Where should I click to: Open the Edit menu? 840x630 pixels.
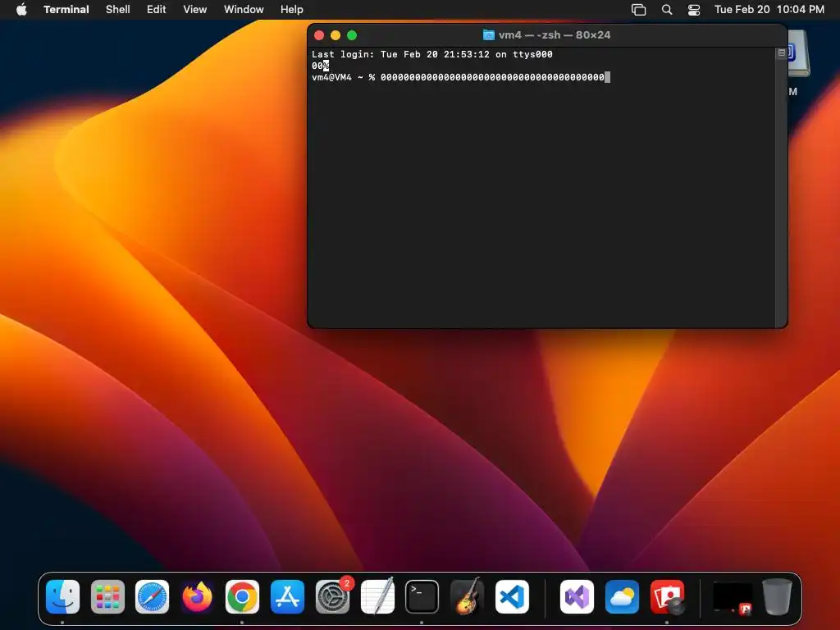[x=156, y=9]
